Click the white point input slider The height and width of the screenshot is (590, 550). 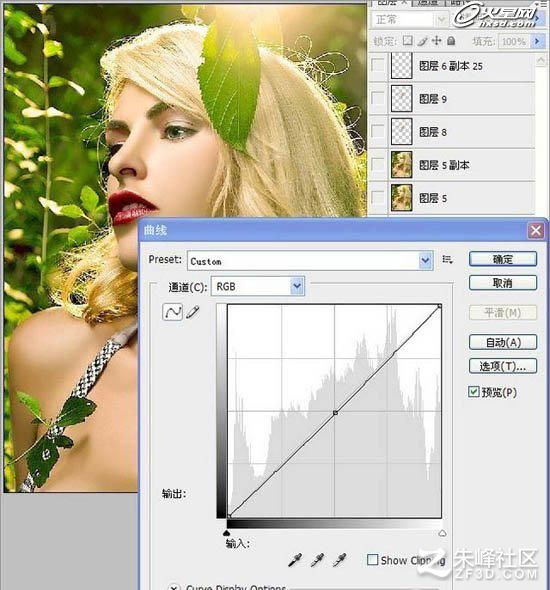point(442,533)
